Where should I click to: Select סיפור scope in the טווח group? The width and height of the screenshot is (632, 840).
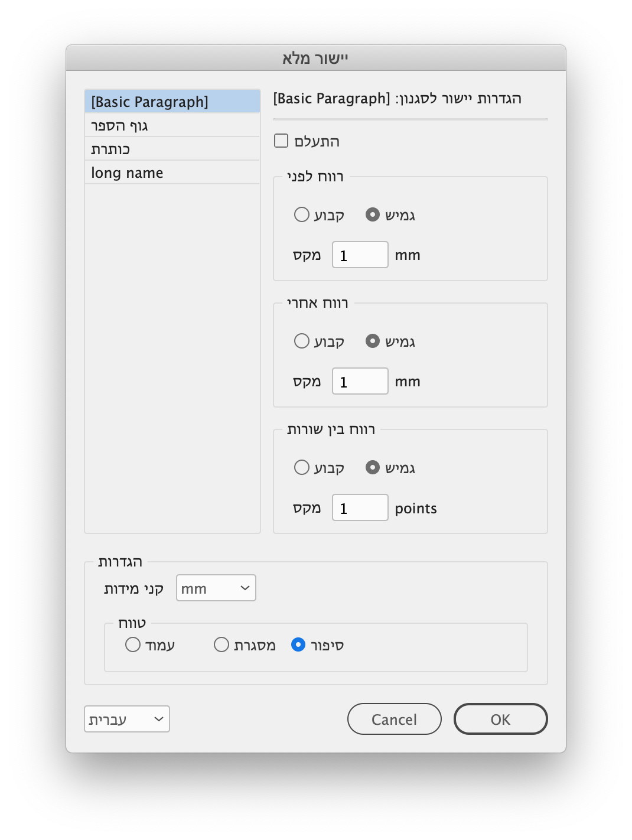pos(298,645)
